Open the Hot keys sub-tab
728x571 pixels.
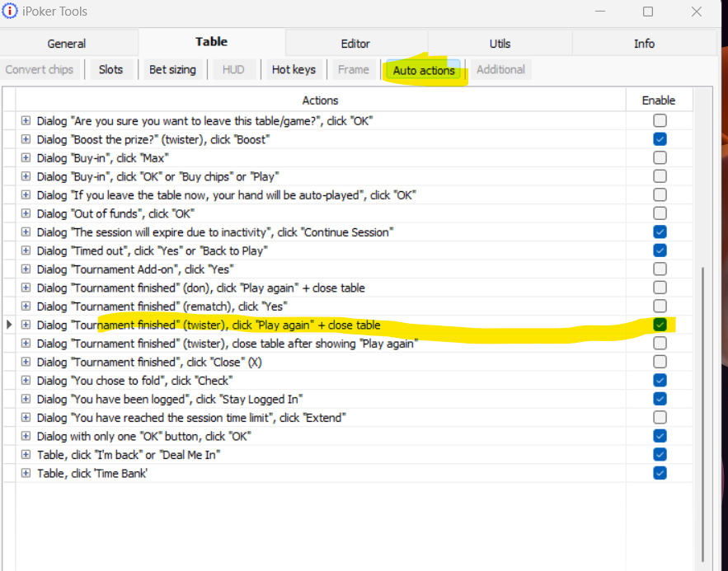(294, 69)
